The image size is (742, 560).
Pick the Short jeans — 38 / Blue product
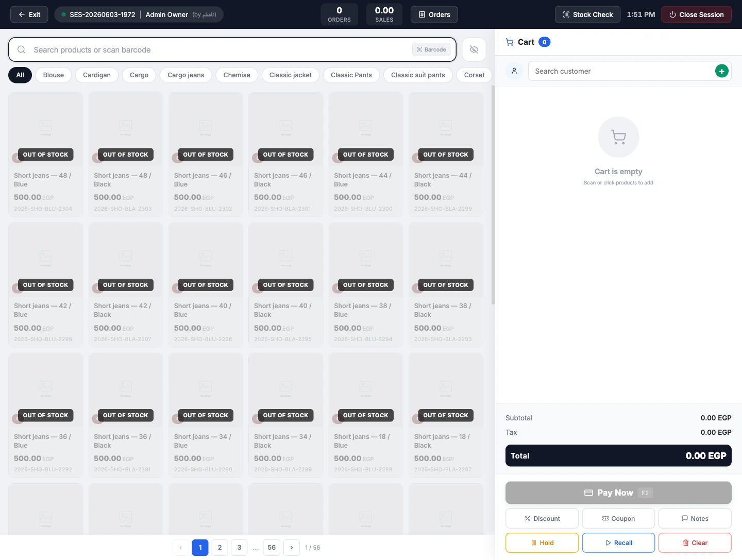coord(366,285)
